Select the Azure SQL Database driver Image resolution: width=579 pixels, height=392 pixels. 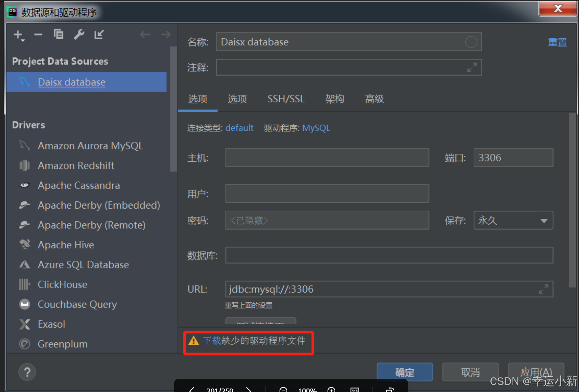tap(83, 265)
